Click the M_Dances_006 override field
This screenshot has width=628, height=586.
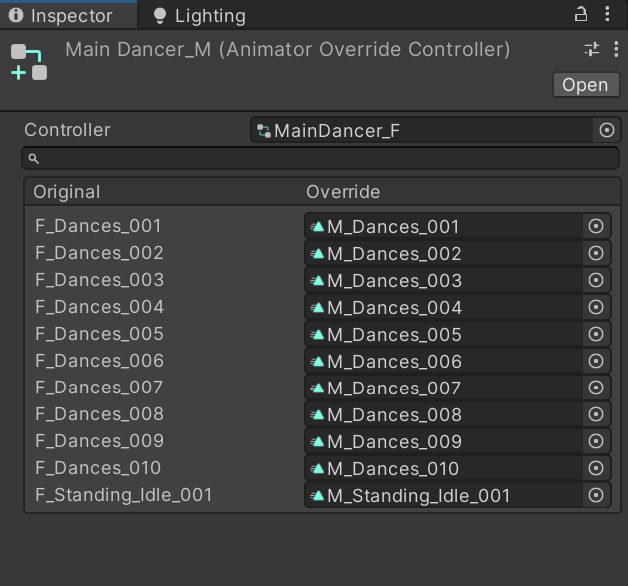tap(444, 361)
